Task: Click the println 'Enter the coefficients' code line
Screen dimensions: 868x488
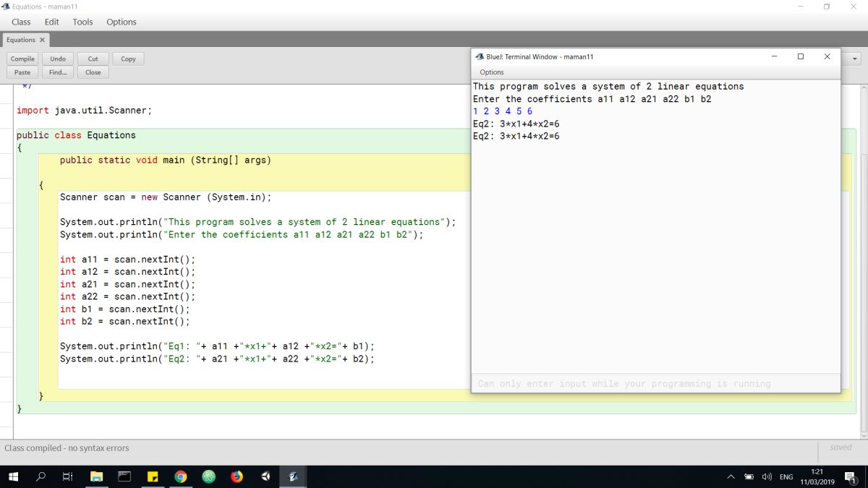Action: (242, 234)
